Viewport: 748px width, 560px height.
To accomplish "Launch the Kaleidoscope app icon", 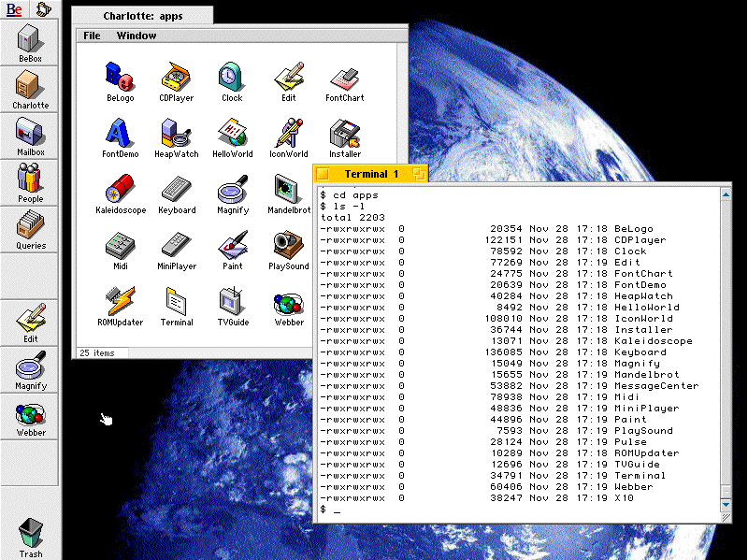I will [x=120, y=190].
